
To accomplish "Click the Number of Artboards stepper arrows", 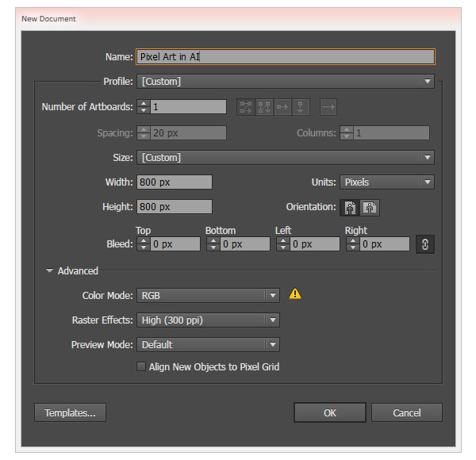I will click(x=144, y=107).
